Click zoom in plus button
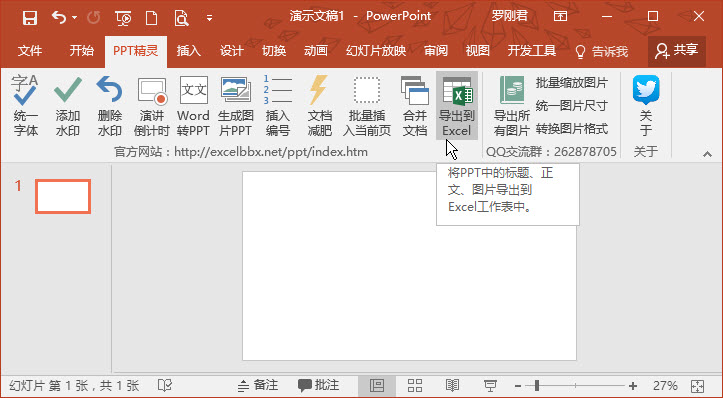This screenshot has width=723, height=398. 633,386
